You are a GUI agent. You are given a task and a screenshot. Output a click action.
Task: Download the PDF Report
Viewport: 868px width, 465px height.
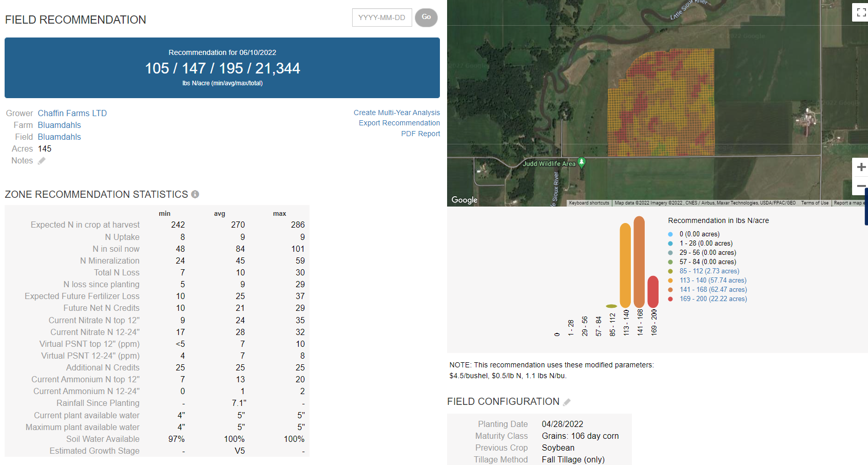coord(420,134)
